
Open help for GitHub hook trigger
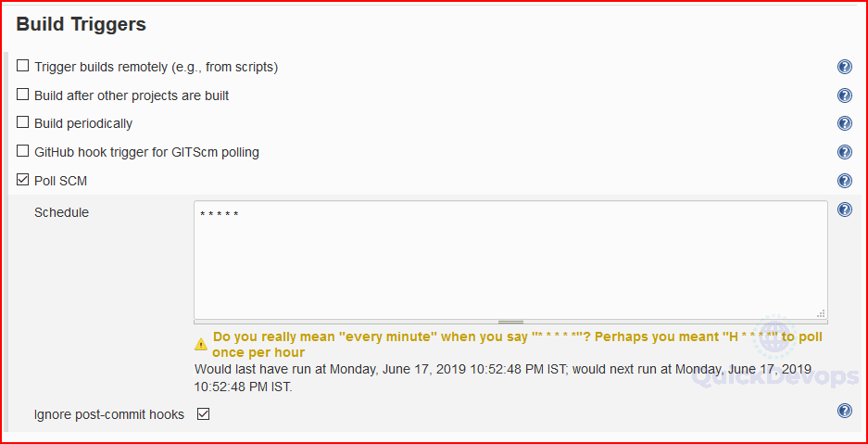point(844,152)
